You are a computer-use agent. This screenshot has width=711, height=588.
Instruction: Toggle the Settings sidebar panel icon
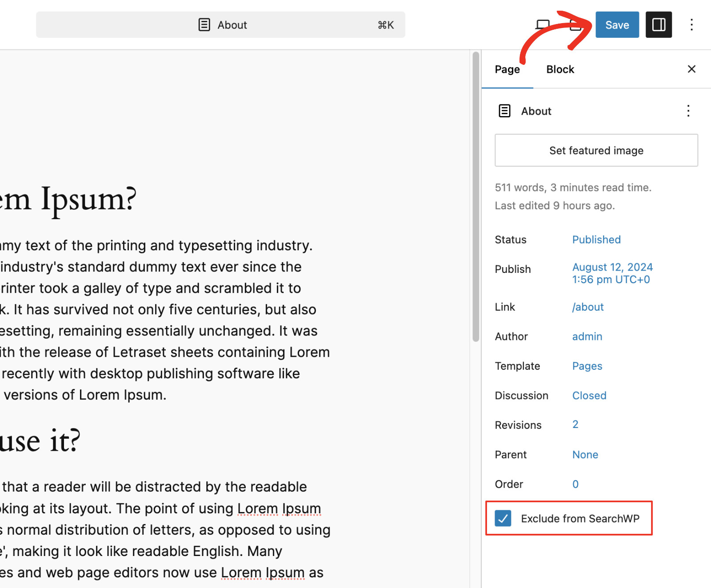coord(659,25)
